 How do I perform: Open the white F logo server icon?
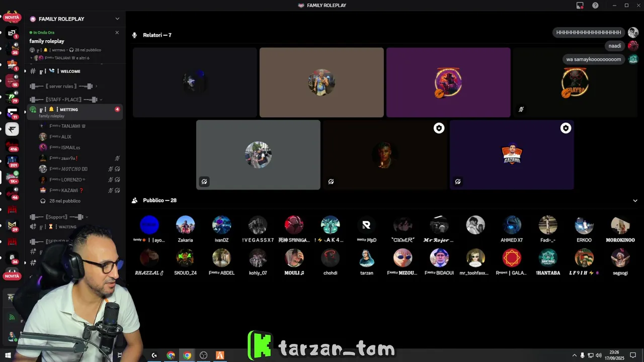13,130
